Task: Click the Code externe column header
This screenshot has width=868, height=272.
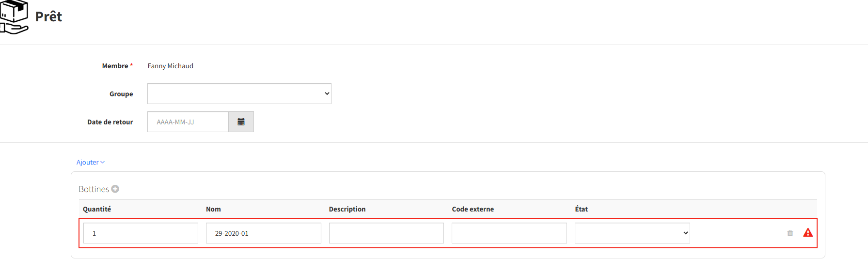Action: tap(473, 209)
